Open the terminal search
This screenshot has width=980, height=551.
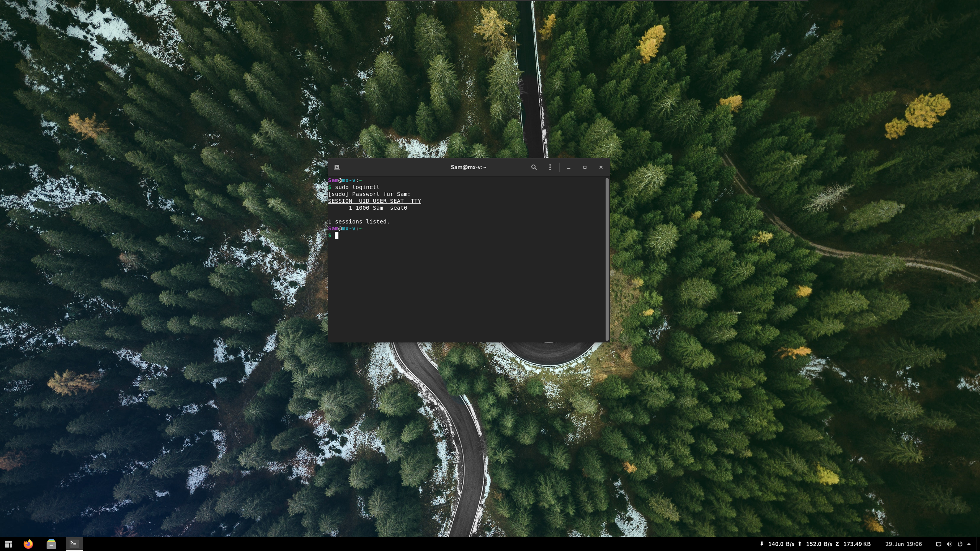pos(534,167)
